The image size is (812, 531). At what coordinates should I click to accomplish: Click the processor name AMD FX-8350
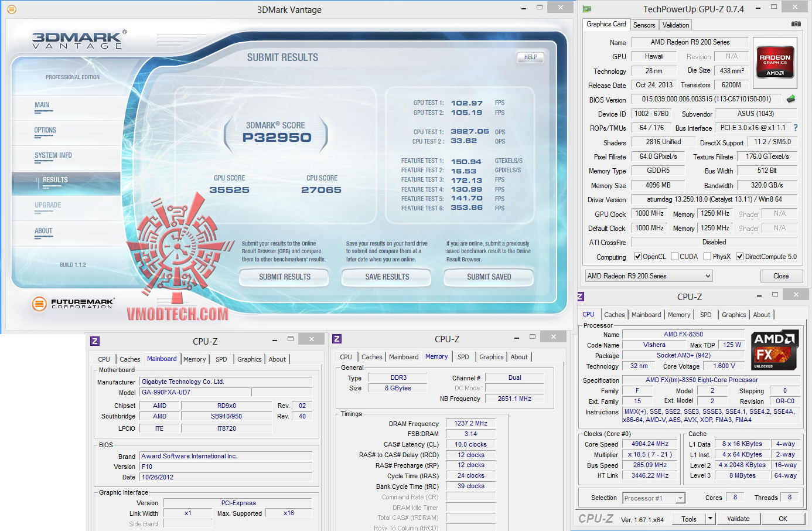(683, 334)
